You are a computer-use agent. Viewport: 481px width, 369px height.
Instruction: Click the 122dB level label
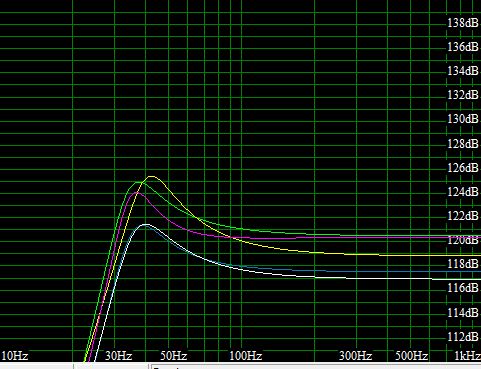pyautogui.click(x=463, y=216)
